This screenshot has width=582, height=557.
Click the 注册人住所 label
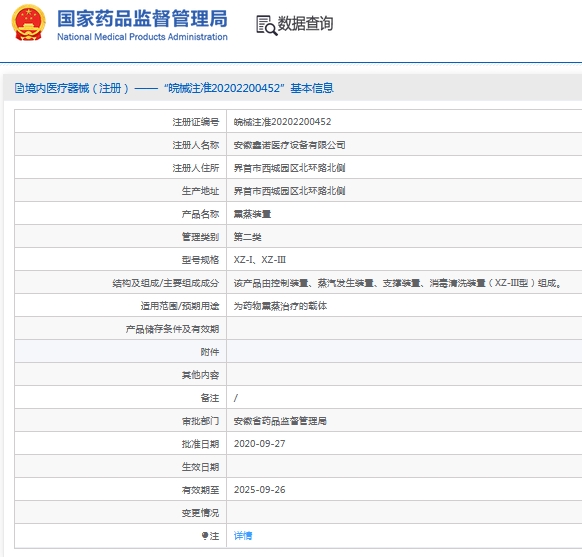pos(196,168)
